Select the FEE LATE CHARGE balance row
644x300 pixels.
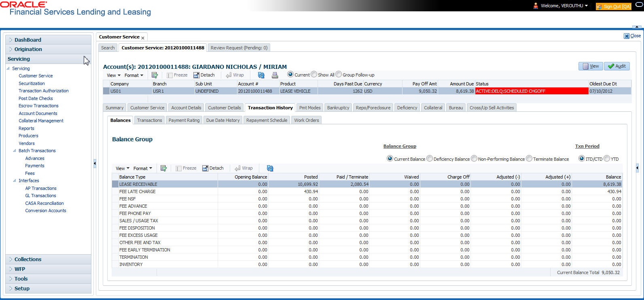pos(367,191)
